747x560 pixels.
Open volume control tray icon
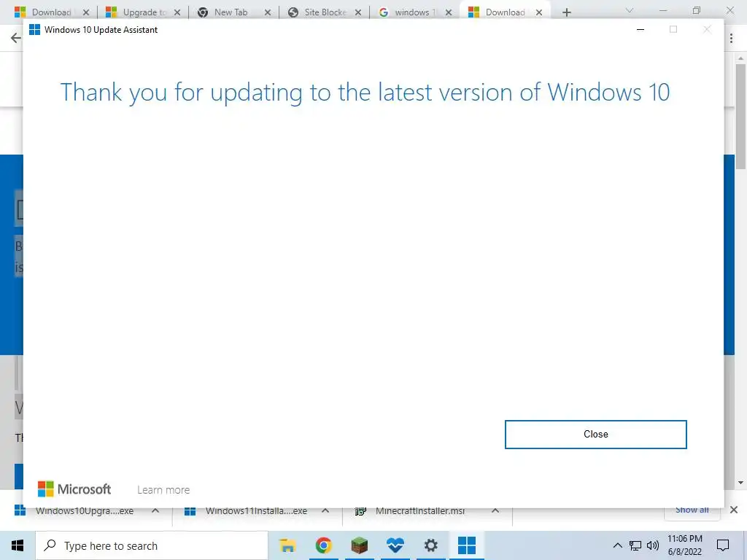[653, 545]
